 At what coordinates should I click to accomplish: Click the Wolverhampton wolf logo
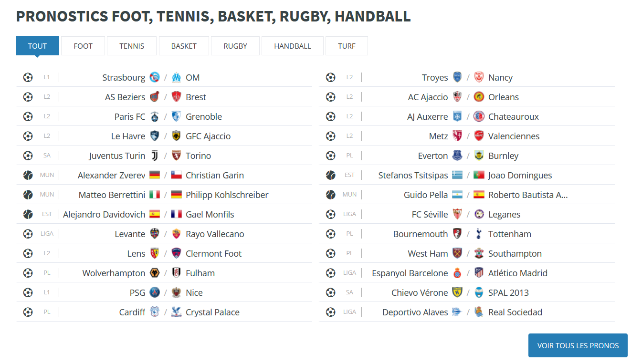tap(155, 273)
